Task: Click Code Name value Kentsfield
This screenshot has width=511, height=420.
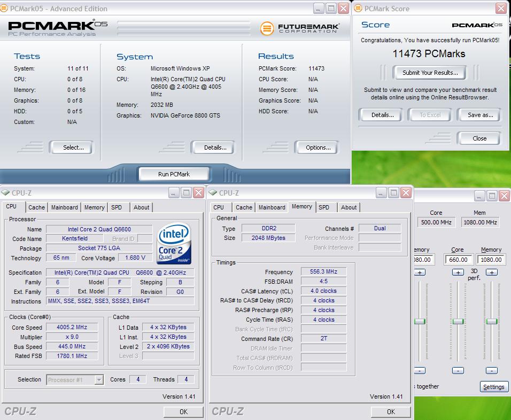Action: [x=75, y=238]
